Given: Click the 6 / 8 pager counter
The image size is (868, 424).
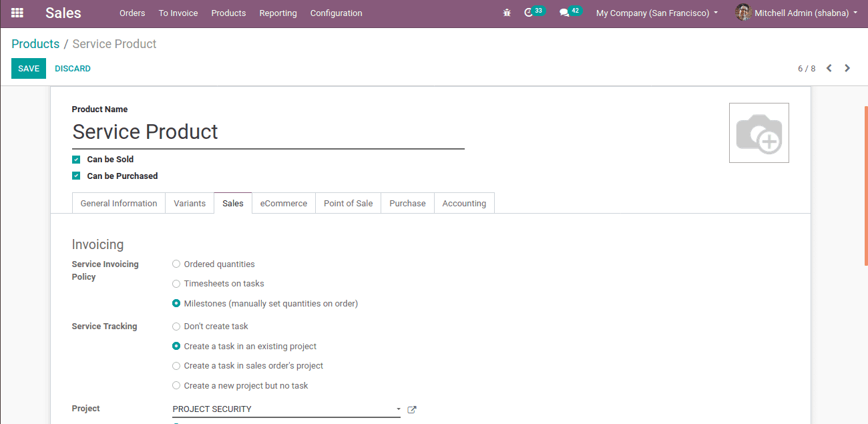Looking at the screenshot, I should (x=807, y=68).
